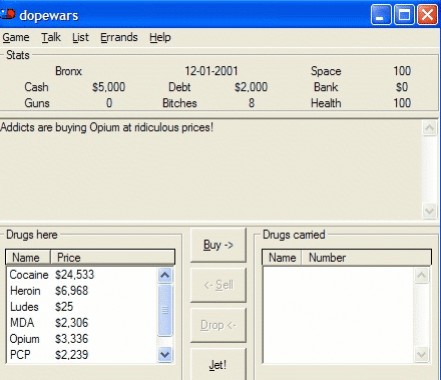The image size is (441, 380).
Task: Click the Space label in Stats
Action: pos(326,71)
